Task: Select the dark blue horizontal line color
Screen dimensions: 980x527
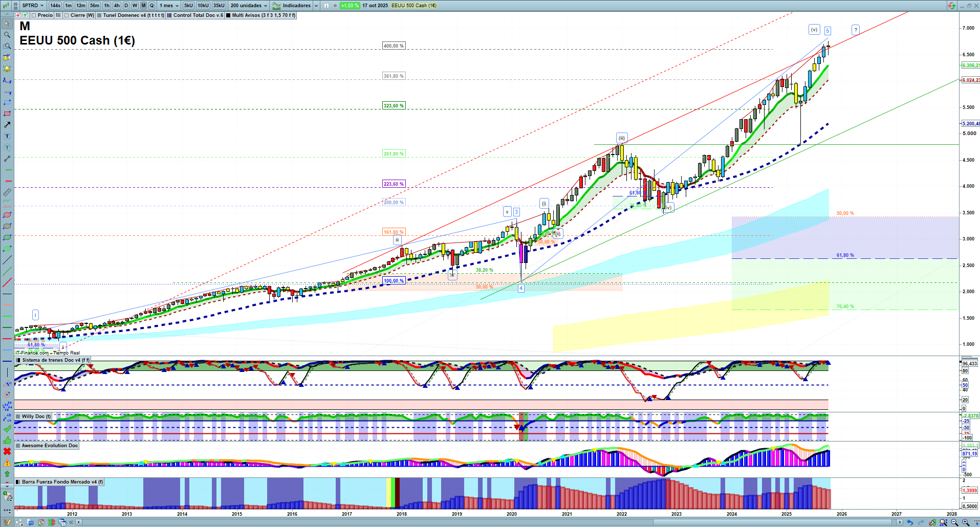Action: pos(7,361)
